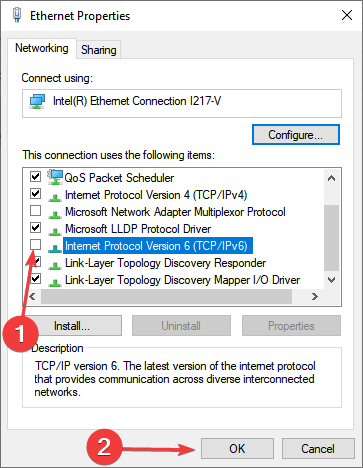Viewport: 363px width, 468px height.
Task: Select Internet Protocol Version 6 (TCP/IPv6)
Action: pos(158,246)
